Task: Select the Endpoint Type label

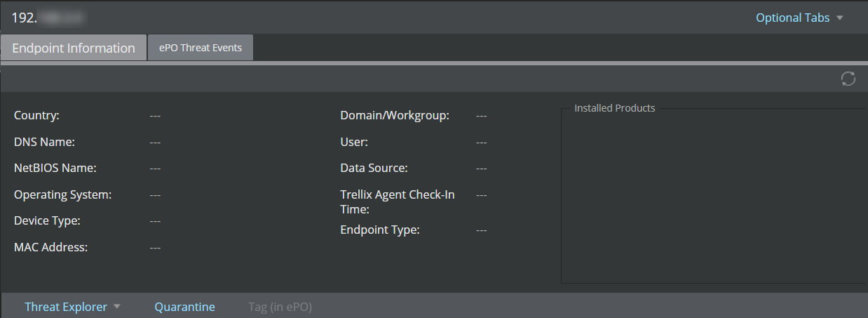Action: [380, 230]
